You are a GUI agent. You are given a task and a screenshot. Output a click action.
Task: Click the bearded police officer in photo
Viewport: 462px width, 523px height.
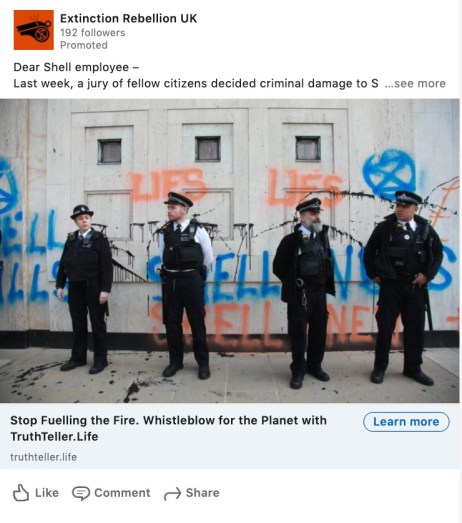305,294
